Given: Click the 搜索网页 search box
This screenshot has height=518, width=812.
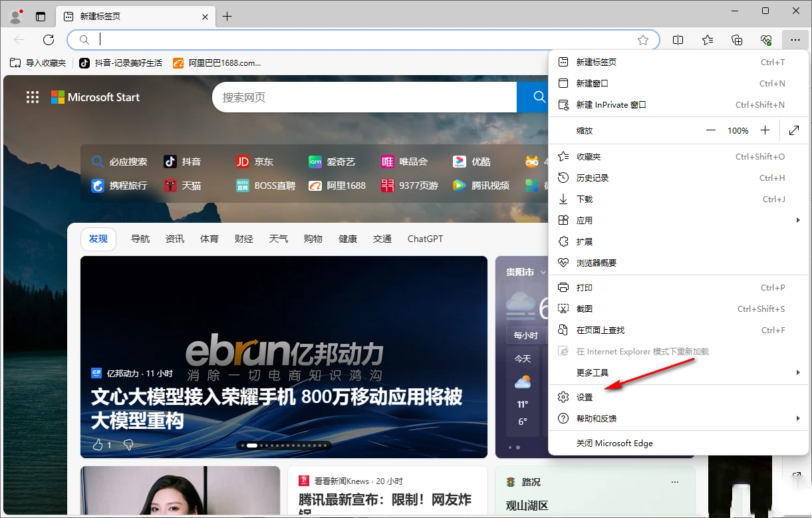Looking at the screenshot, I should (364, 97).
